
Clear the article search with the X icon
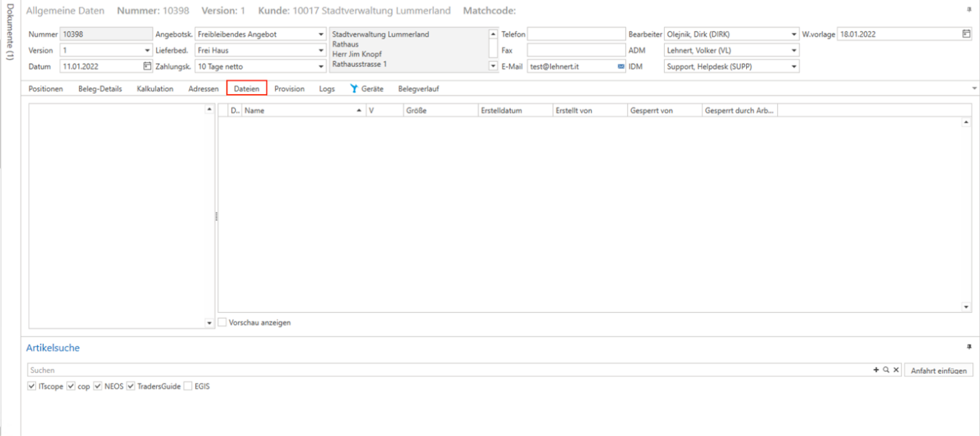(896, 369)
